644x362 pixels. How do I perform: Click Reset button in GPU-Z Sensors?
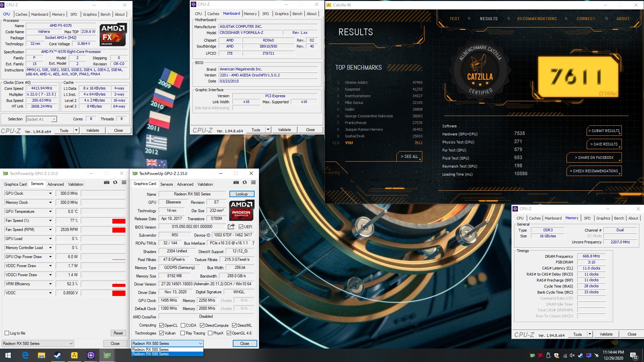[x=118, y=333]
